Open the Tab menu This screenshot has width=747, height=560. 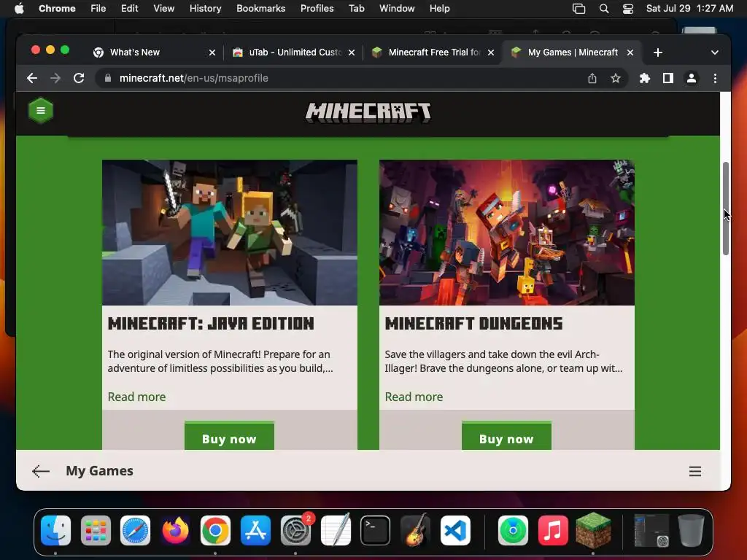[356, 9]
